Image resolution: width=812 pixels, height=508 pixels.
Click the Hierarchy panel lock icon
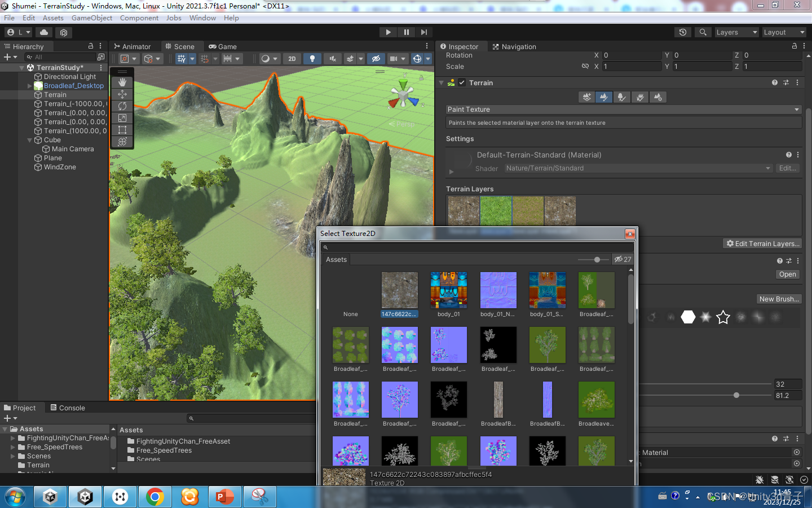(91, 46)
